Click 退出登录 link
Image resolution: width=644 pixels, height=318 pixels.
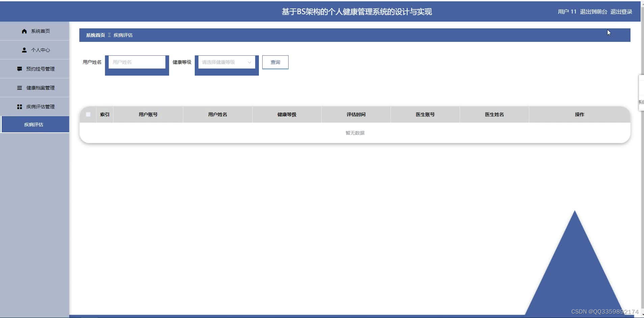pos(621,11)
